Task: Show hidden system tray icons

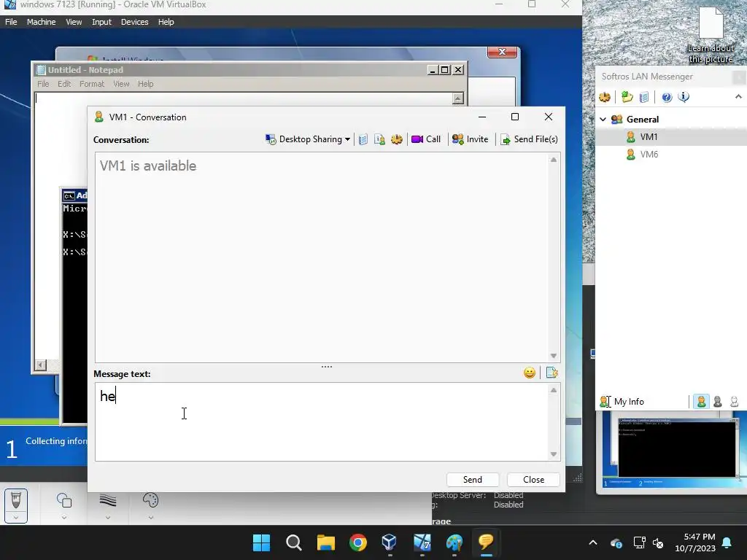Action: pos(593,542)
